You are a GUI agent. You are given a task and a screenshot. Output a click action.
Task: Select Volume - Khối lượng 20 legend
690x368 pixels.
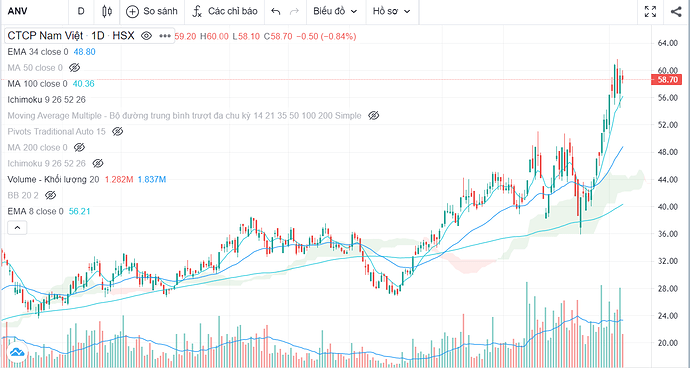click(x=53, y=180)
